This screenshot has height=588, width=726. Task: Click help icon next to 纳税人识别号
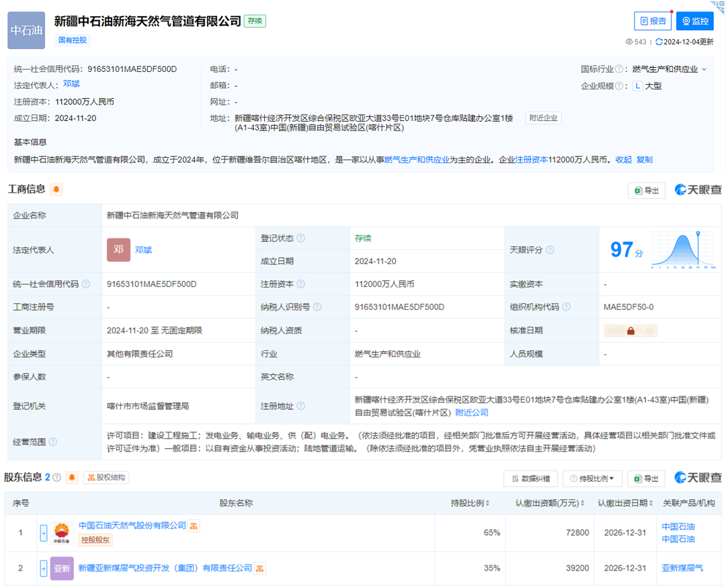(317, 307)
